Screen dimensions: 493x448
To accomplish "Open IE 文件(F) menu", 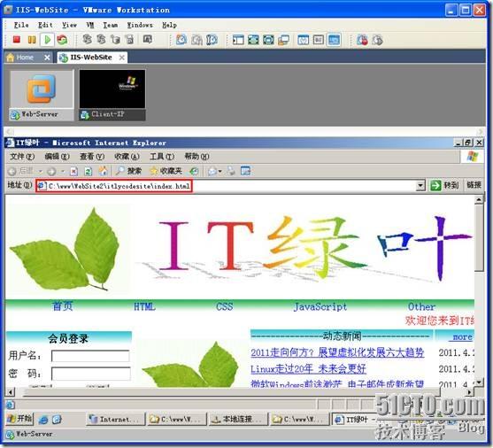I will 22,157.
